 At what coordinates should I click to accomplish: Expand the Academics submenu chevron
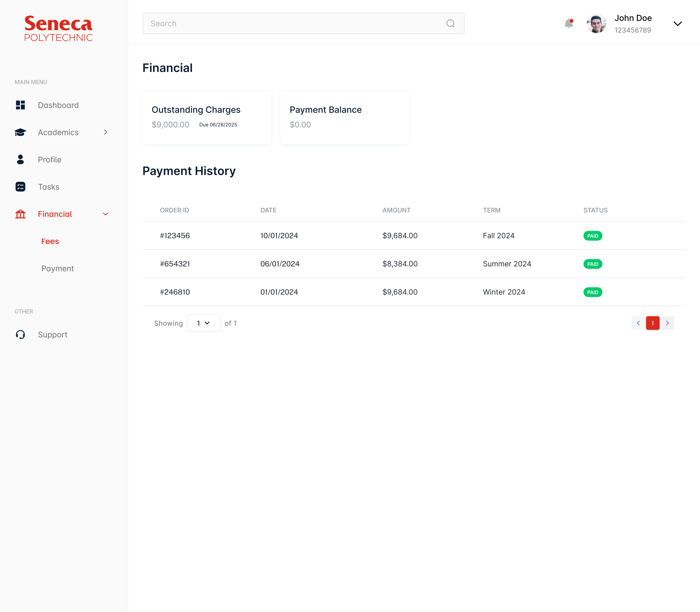tap(105, 132)
